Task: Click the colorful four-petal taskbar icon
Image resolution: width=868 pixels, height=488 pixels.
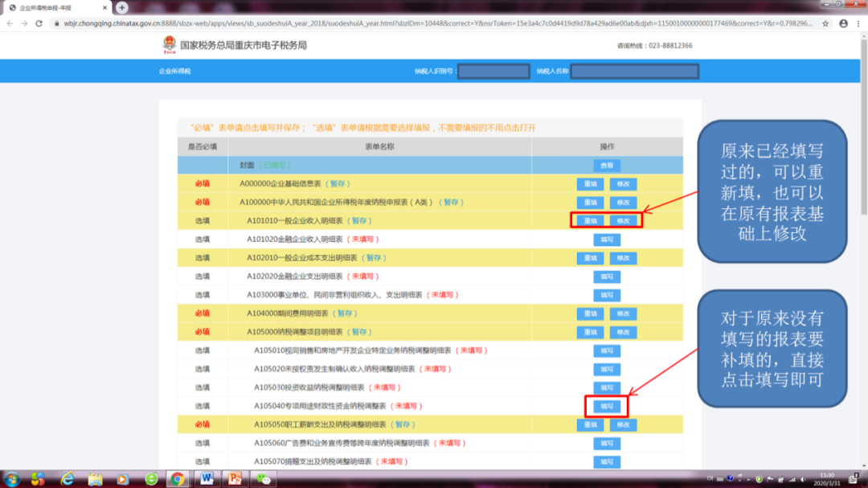Action: (38, 479)
